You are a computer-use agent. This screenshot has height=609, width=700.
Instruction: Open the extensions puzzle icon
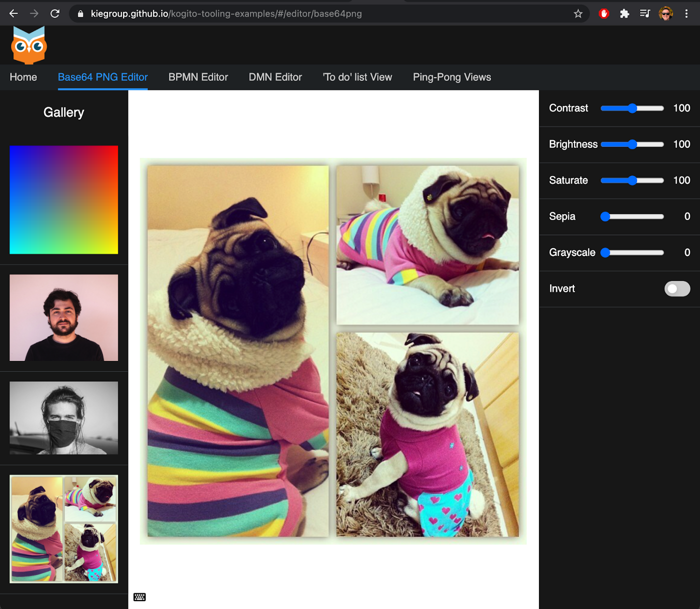pyautogui.click(x=624, y=13)
